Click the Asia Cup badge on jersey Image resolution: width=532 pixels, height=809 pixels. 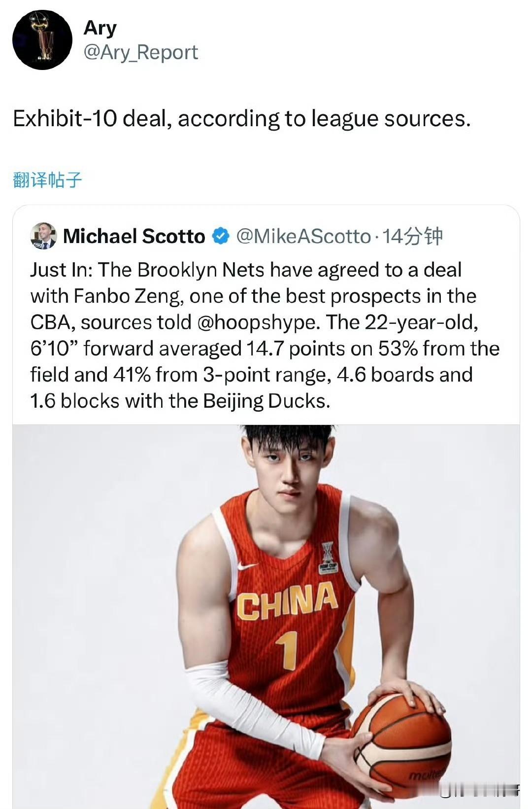[x=328, y=558]
